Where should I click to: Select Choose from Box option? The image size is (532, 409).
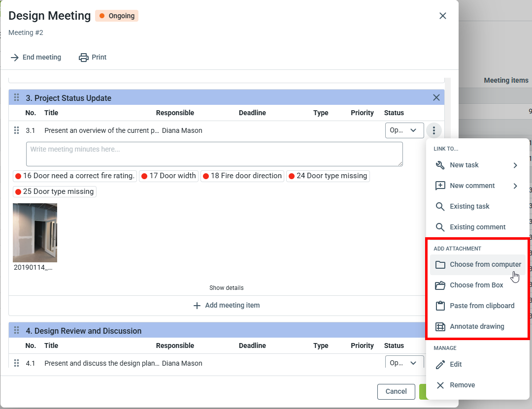click(476, 285)
